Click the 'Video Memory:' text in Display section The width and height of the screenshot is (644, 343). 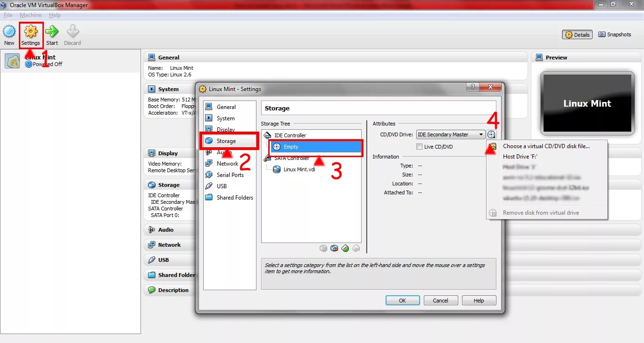tap(165, 164)
